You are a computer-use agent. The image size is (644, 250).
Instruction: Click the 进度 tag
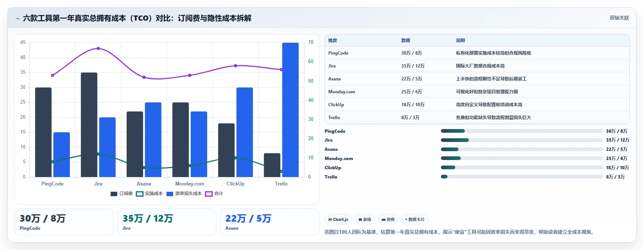[388, 219]
